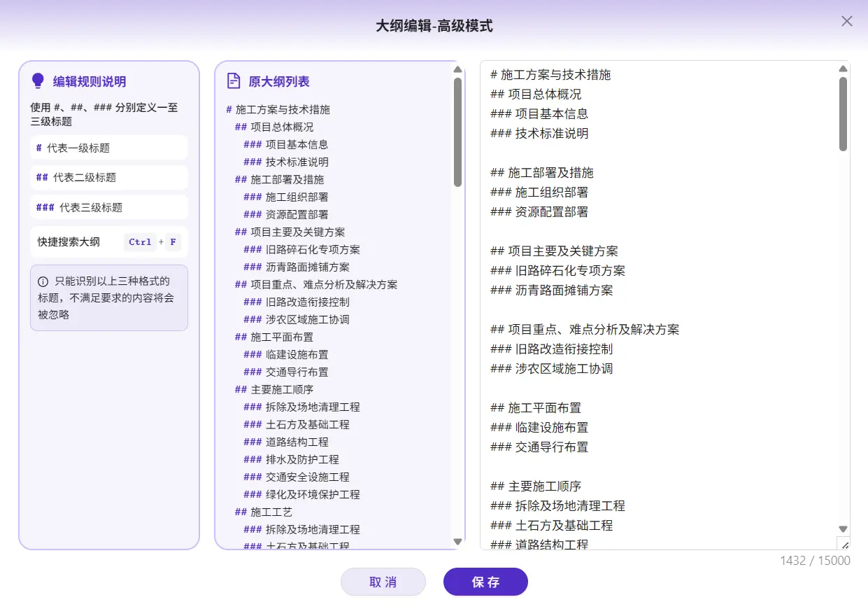Click the 快捷搜索大纲 Ctrl key badge
This screenshot has height=609, width=868.
[140, 242]
